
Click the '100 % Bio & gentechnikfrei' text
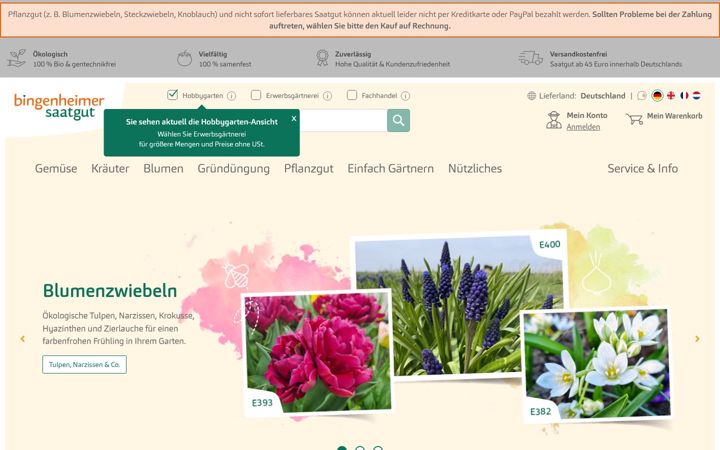coord(74,64)
